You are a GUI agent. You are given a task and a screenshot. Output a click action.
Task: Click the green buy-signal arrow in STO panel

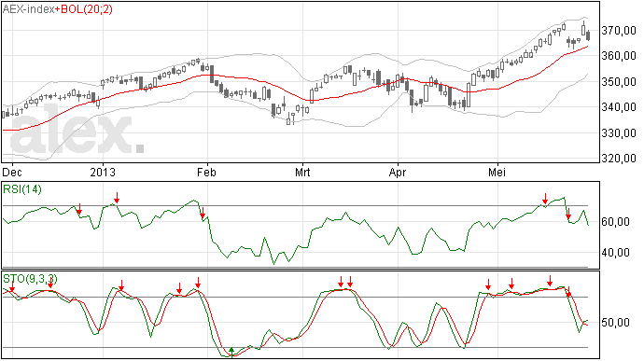[231, 352]
